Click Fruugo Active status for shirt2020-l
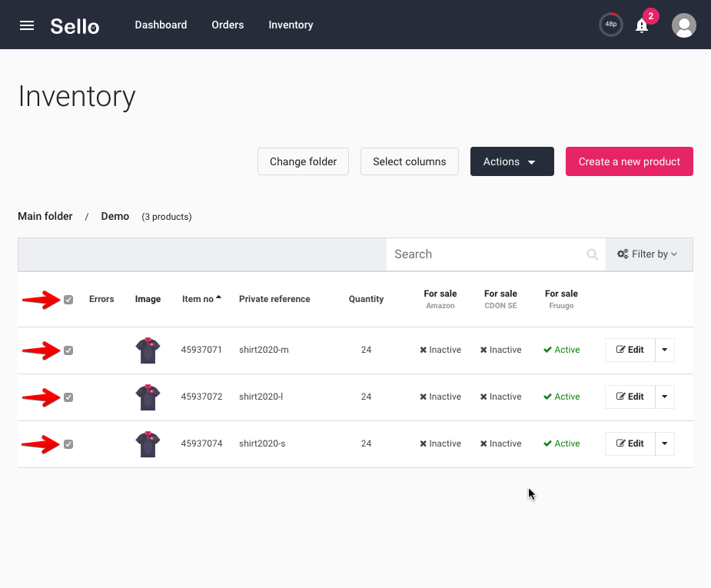The height and width of the screenshot is (588, 711). pos(561,397)
